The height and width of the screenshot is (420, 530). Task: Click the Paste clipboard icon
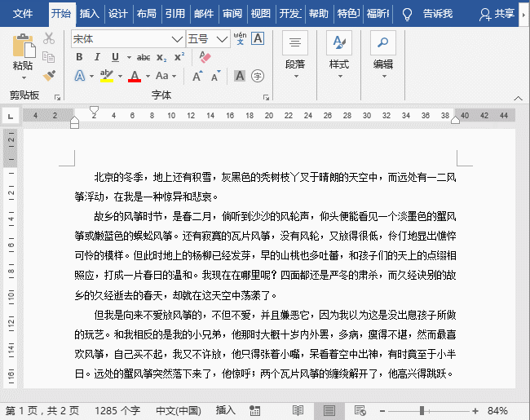[x=24, y=46]
